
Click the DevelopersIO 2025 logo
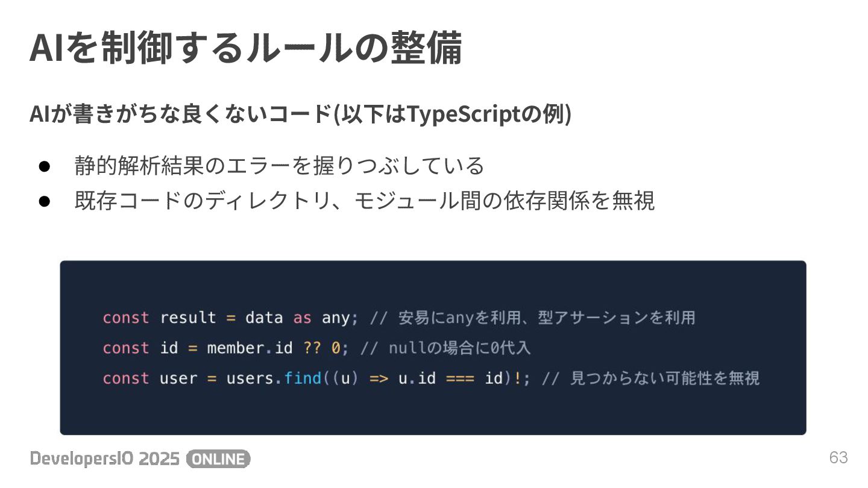pos(105,459)
